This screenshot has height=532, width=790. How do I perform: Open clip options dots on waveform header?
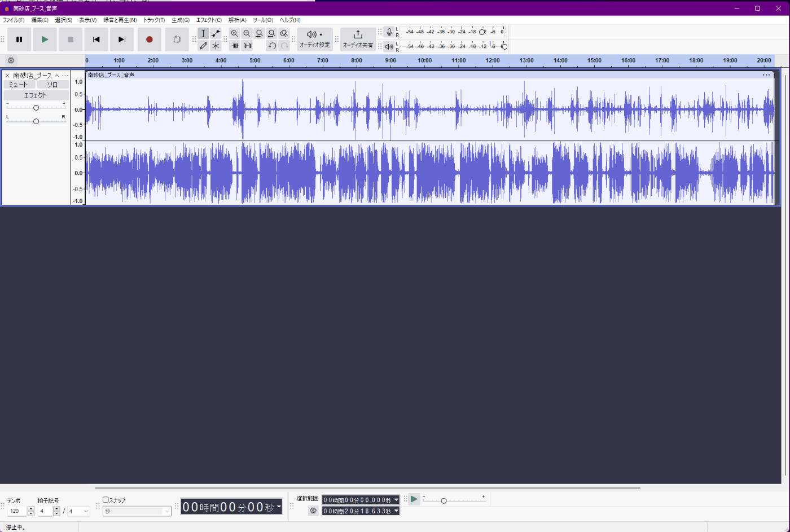tap(766, 74)
